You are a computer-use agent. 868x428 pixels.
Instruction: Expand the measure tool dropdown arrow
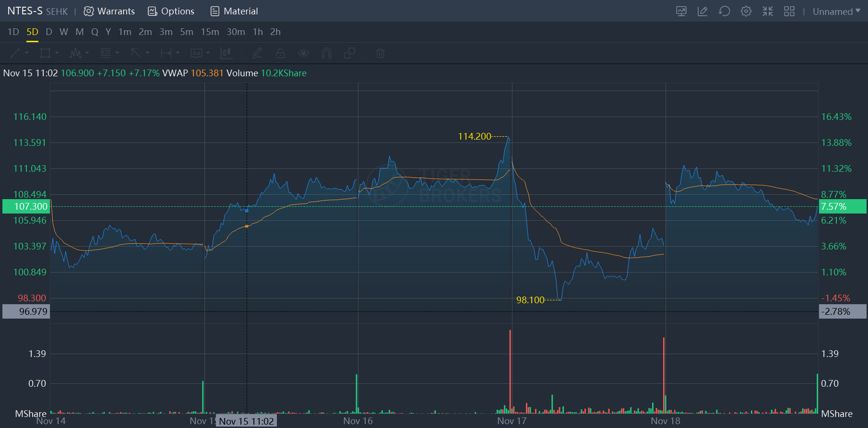(x=178, y=53)
